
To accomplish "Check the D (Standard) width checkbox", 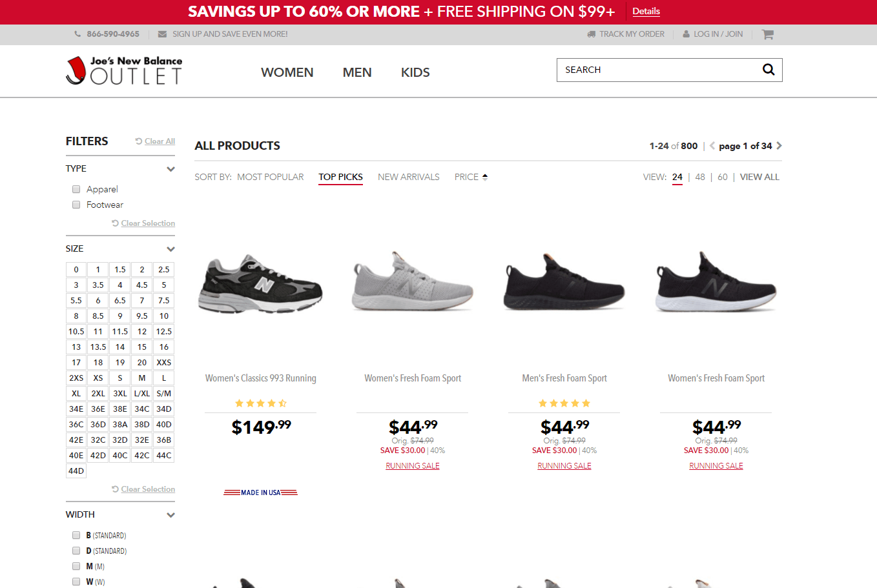I will (76, 551).
